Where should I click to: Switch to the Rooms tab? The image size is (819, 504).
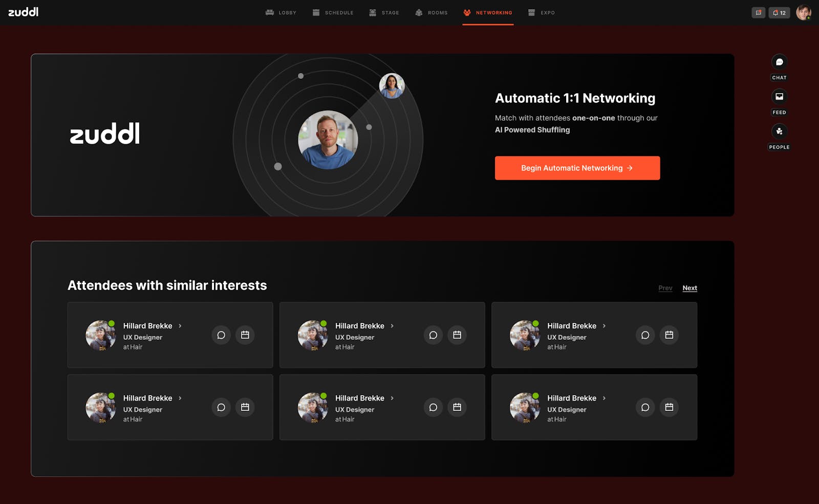pyautogui.click(x=431, y=13)
